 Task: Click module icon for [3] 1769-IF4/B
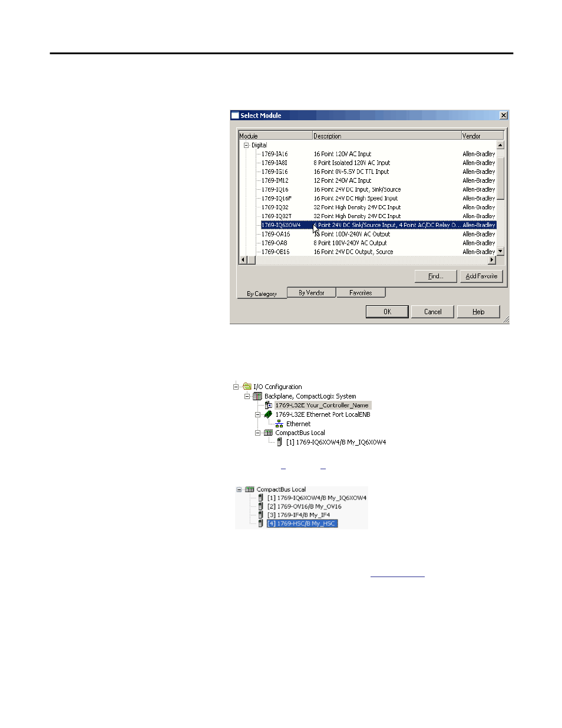coord(260,515)
